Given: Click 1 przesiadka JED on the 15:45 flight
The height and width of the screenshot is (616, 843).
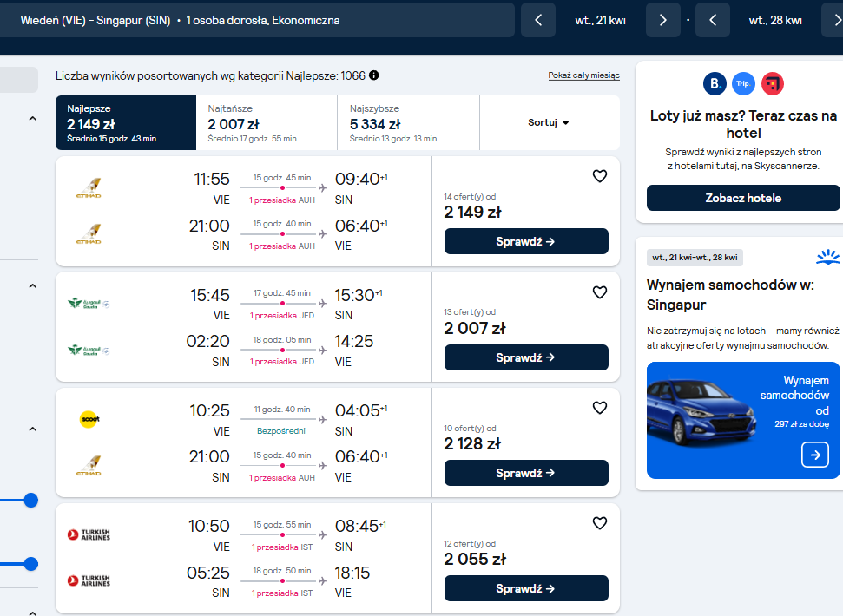Looking at the screenshot, I should click(x=282, y=315).
